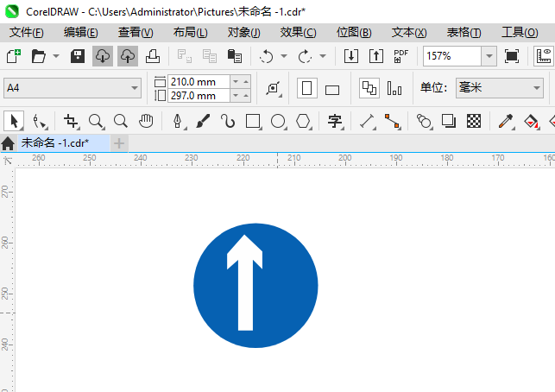This screenshot has width=555, height=392.
Task: Open the 文本(X) menu
Action: pyautogui.click(x=409, y=33)
